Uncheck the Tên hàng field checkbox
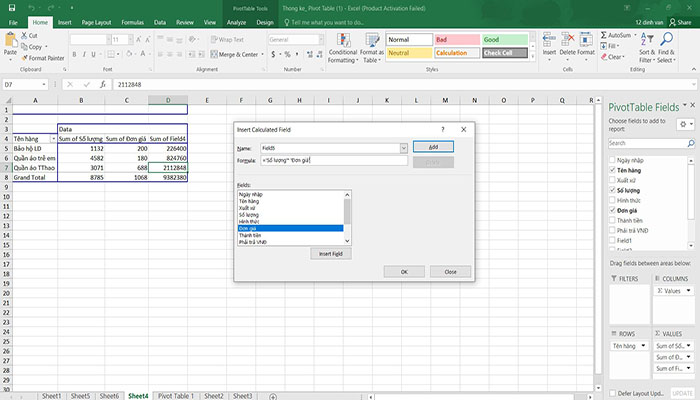The height and width of the screenshot is (400, 700). [612, 170]
